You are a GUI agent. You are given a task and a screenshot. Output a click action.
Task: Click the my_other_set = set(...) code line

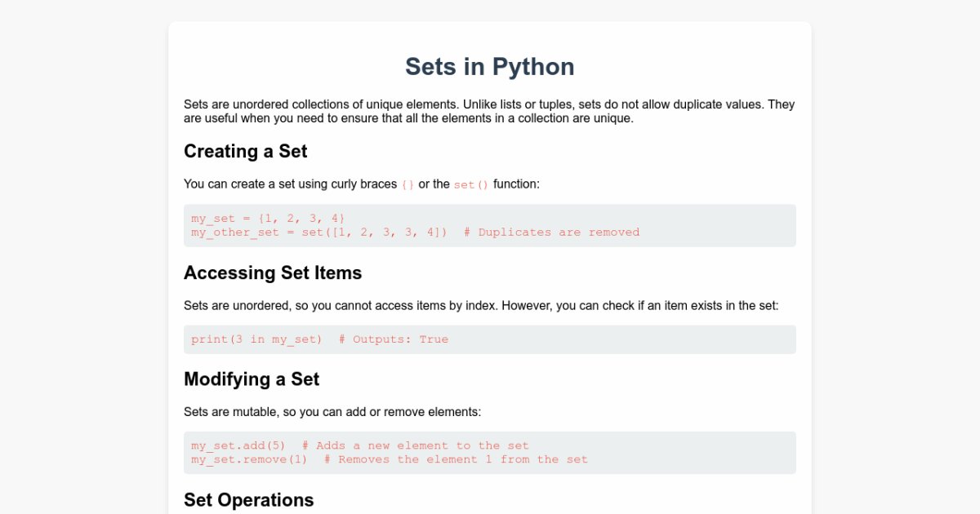[x=415, y=233]
